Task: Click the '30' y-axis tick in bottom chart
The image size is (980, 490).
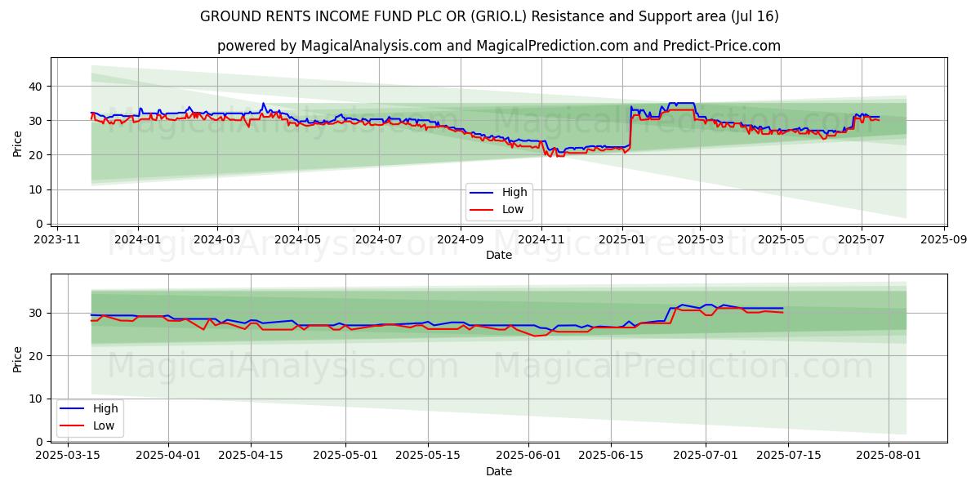Action: (38, 314)
